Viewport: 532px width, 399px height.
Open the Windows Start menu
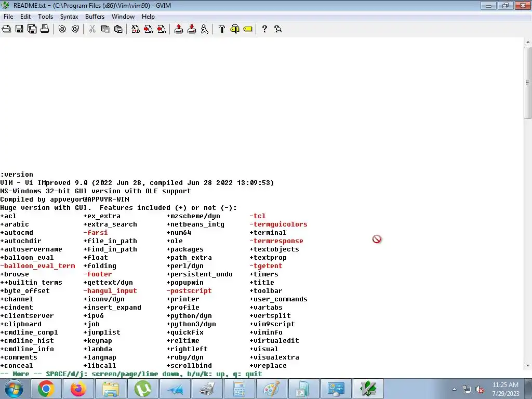coord(14,389)
